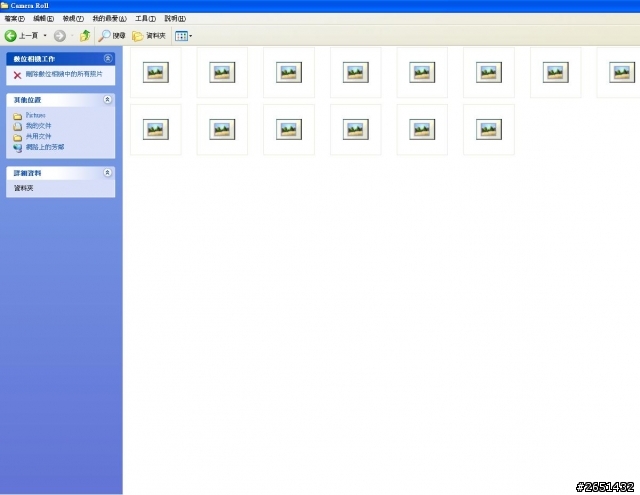Click the Camera Roll title bar folder icon

tap(4, 5)
